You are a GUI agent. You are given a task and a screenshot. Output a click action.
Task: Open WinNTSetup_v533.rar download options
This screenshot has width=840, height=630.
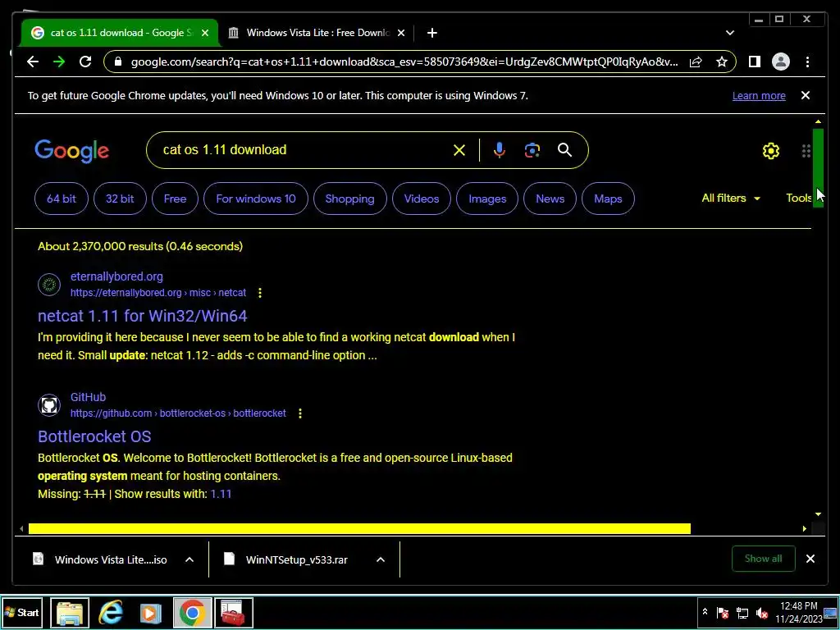[x=381, y=559]
